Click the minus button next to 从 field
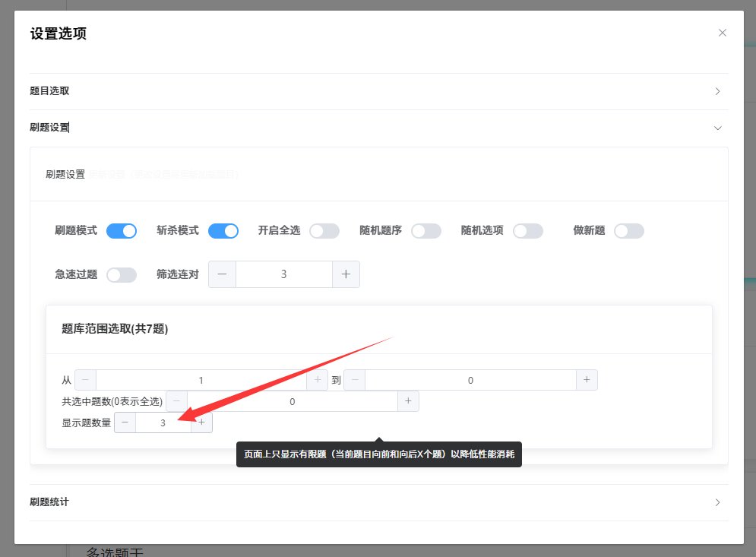Image resolution: width=756 pixels, height=557 pixels. (x=85, y=379)
